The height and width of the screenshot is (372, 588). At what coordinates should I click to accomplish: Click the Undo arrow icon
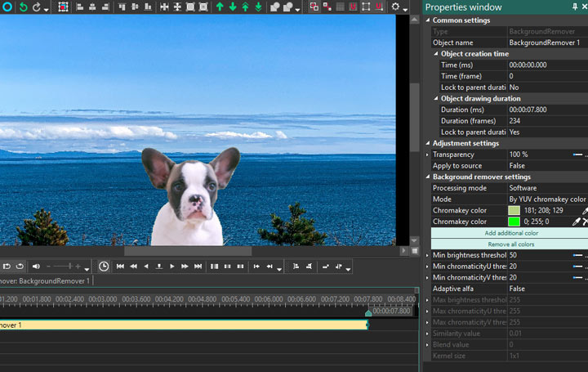coord(24,7)
